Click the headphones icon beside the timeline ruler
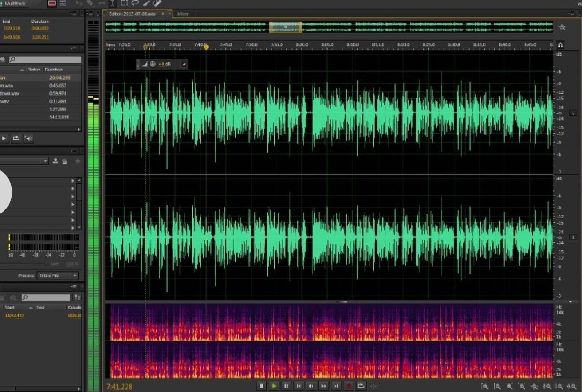 click(560, 45)
